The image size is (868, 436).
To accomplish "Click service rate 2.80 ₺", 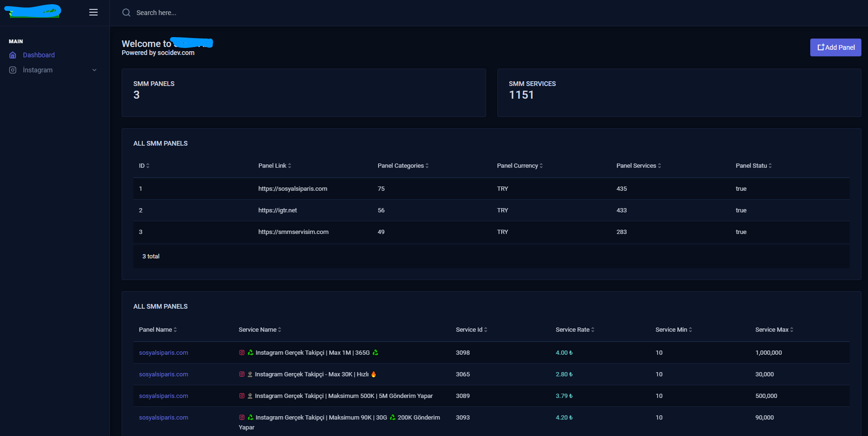I will tap(564, 374).
